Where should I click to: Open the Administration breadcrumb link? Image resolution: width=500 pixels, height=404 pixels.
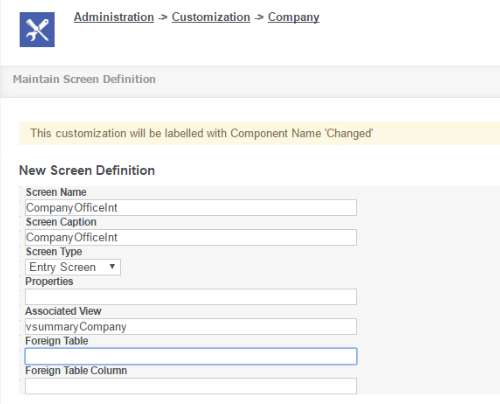[114, 17]
